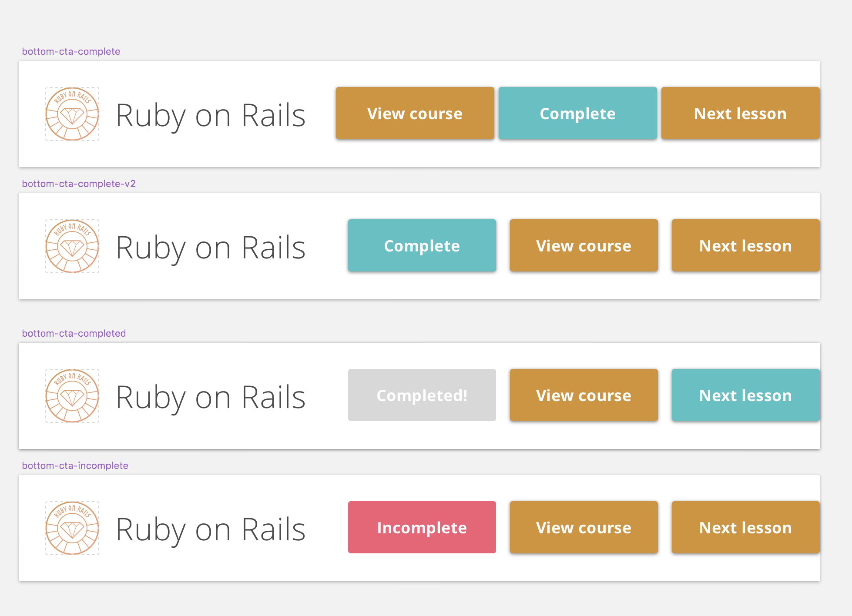The width and height of the screenshot is (852, 616).
Task: Click View course in bottom-cta-incomplete artboard
Action: click(x=584, y=527)
